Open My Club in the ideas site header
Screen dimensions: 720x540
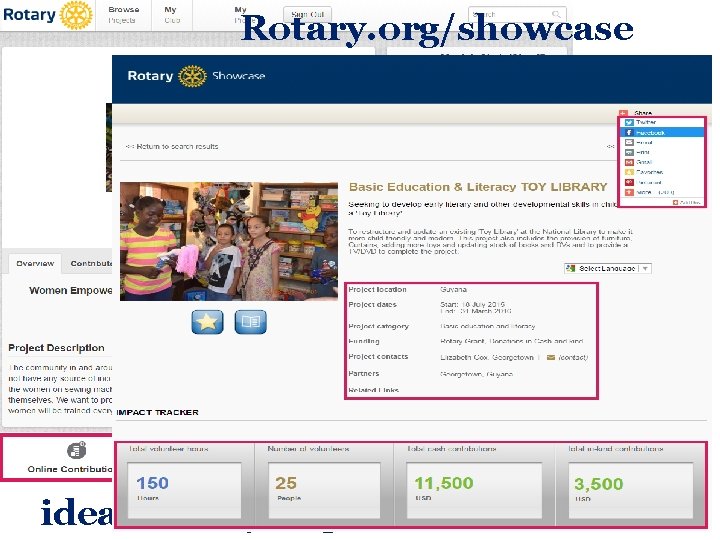tap(171, 15)
